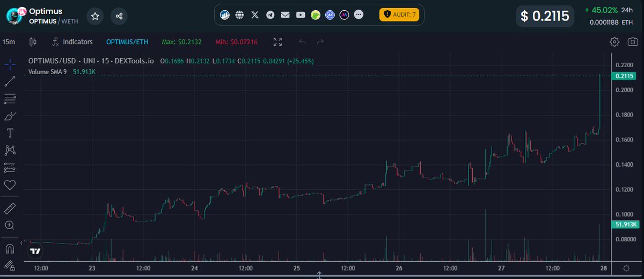Click the 0.2200 price axis label
The width and height of the screenshot is (644, 279).
point(625,65)
